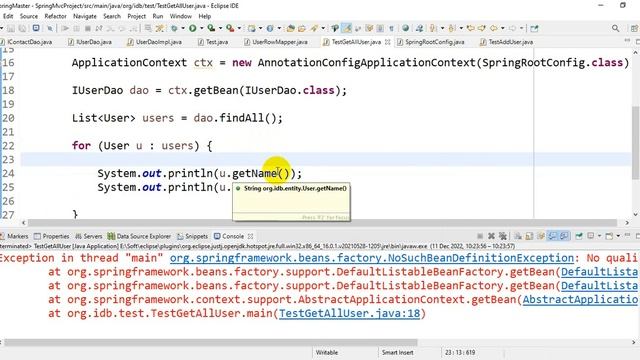Toggle Scroll Lock in Console toolbar
Viewport: 640px width, 360px height.
click(529, 236)
